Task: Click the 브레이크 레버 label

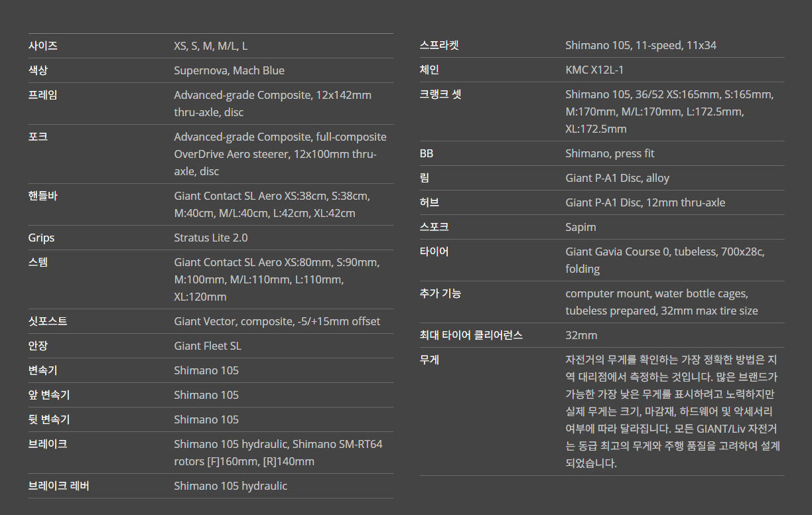Action: (x=58, y=486)
